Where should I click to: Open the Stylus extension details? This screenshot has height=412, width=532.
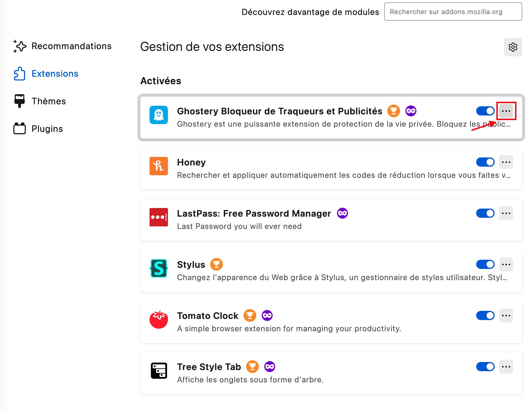coord(191,265)
